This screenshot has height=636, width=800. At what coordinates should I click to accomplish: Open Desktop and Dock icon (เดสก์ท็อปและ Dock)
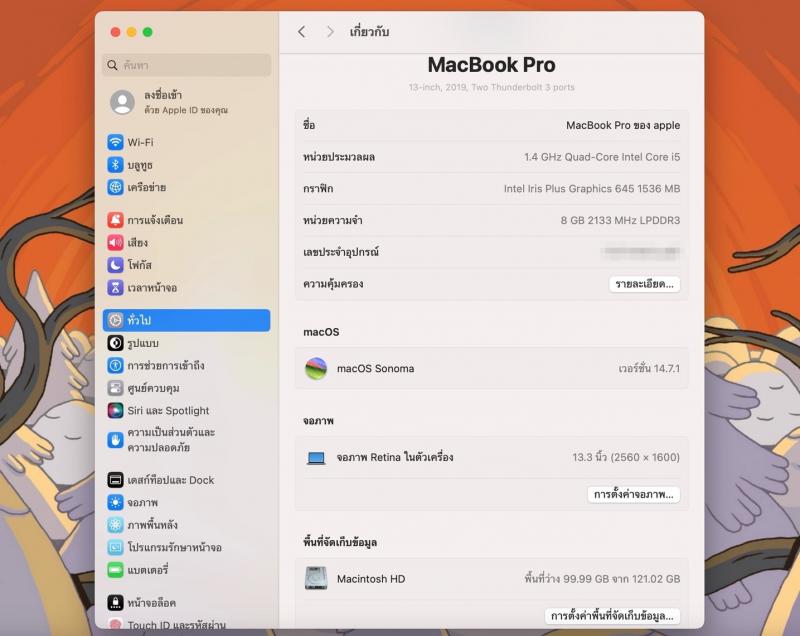[x=115, y=479]
